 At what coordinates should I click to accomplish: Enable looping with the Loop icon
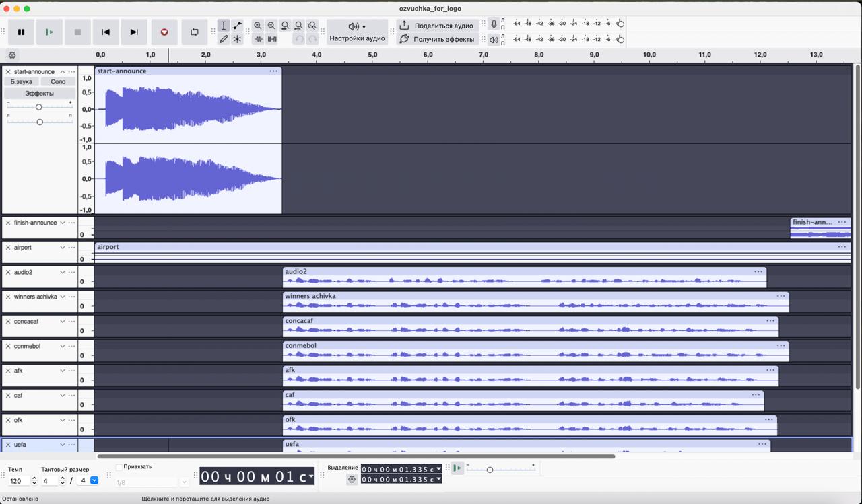pyautogui.click(x=193, y=32)
